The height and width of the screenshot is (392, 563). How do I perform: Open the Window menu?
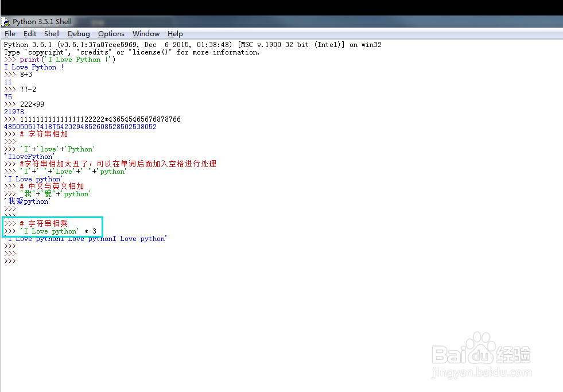click(x=146, y=34)
